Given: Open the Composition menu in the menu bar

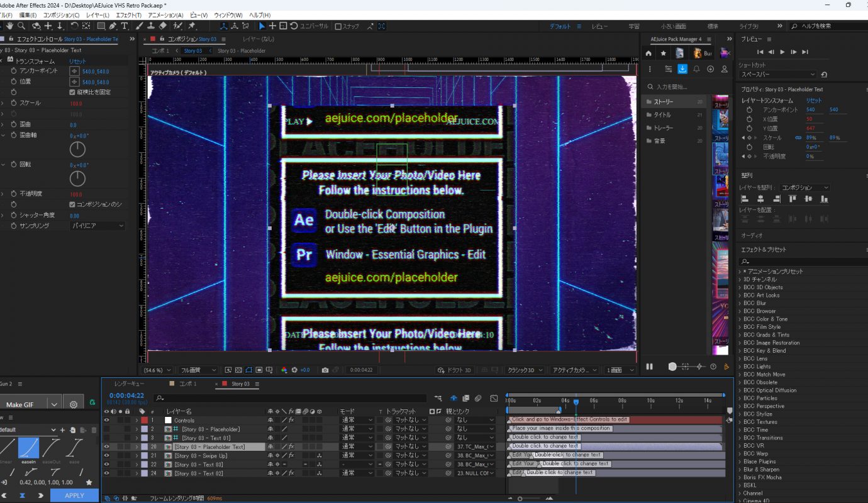Looking at the screenshot, I should 61,14.
